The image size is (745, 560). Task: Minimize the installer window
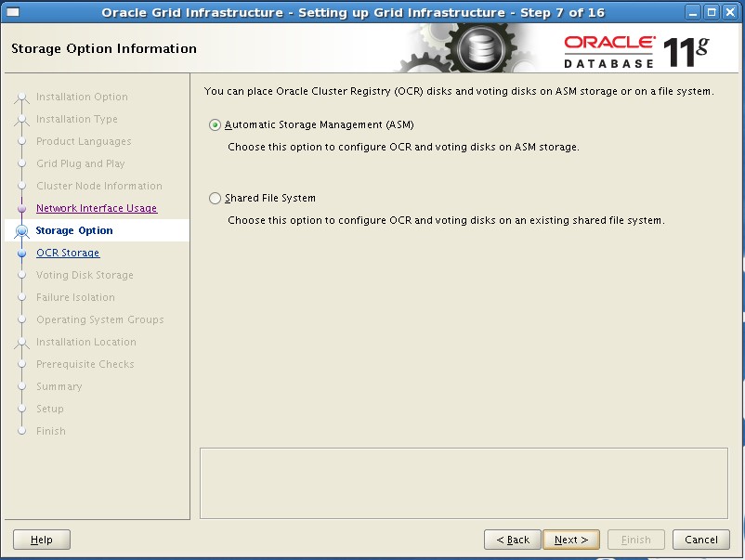[693, 12]
